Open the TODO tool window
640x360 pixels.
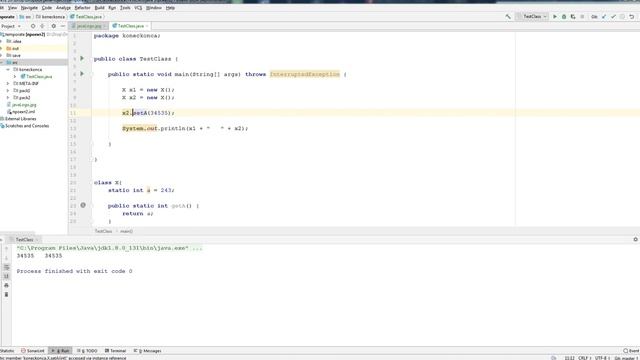pyautogui.click(x=87, y=351)
